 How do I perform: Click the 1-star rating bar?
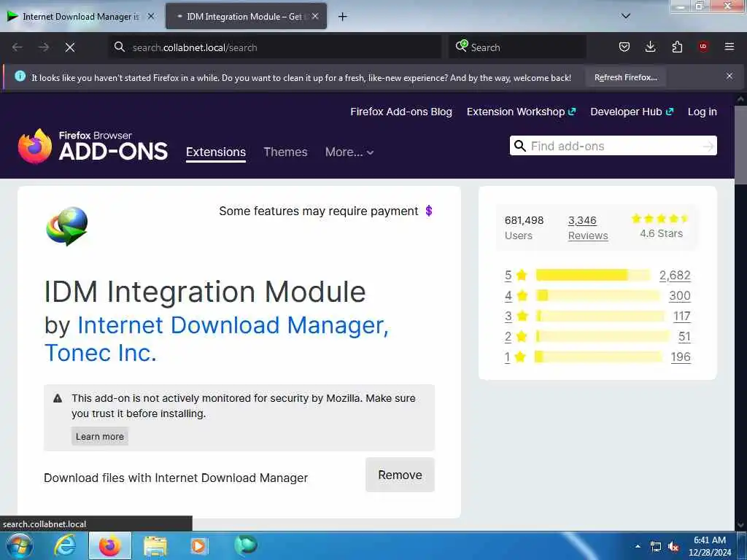coord(598,356)
